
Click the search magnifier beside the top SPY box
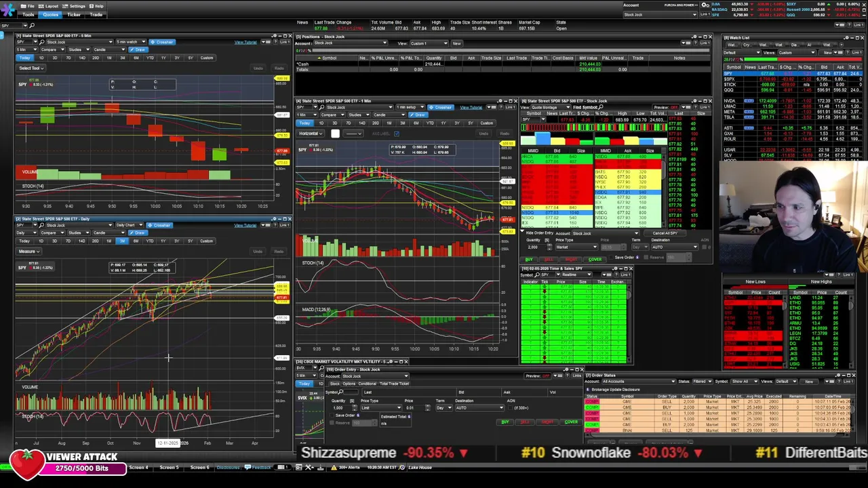(x=32, y=26)
